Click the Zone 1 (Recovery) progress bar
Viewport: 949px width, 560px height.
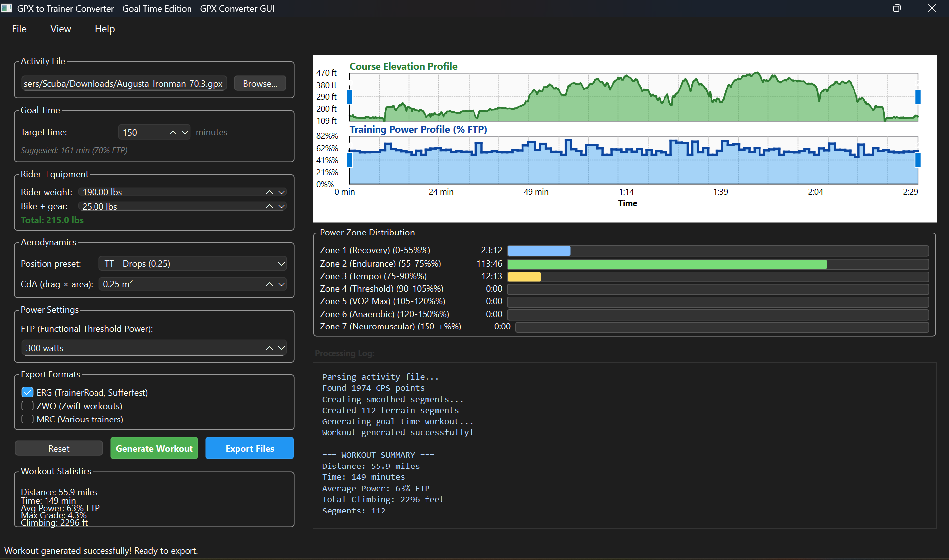[718, 251]
